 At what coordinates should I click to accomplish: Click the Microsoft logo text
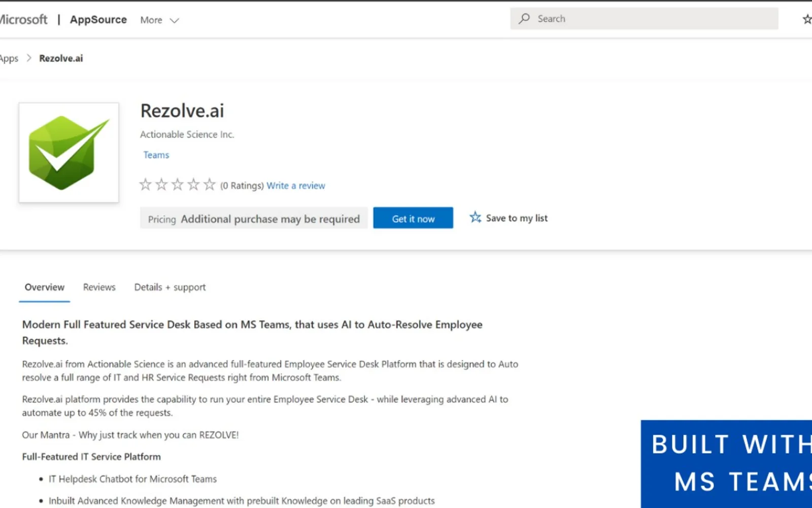(x=23, y=19)
